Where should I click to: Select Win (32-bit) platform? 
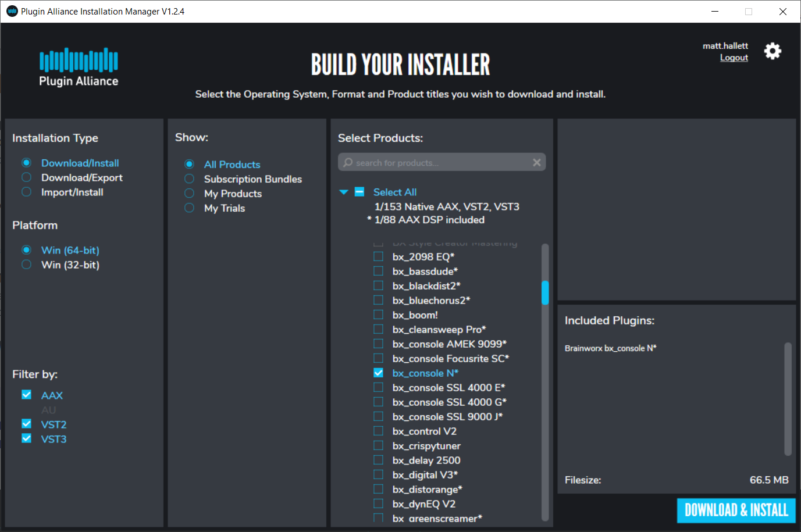(26, 265)
